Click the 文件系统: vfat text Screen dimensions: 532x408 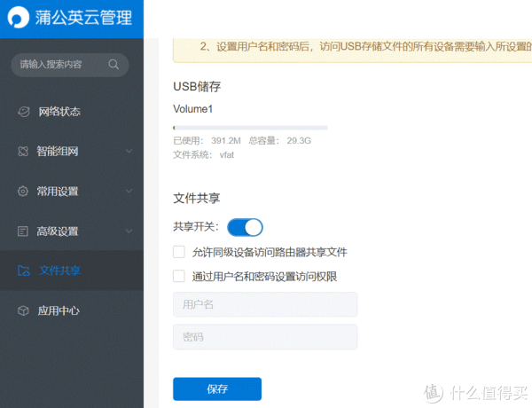[204, 155]
